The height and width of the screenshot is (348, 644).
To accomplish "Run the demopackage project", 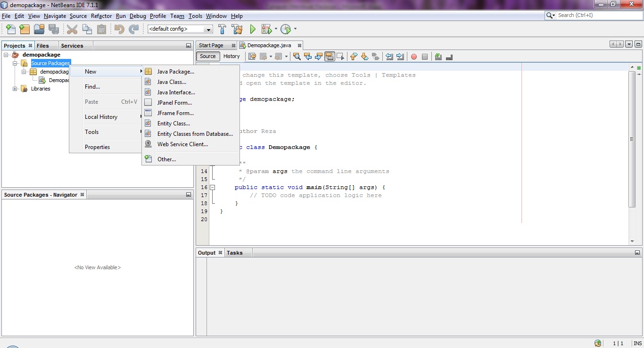I will pos(253,29).
